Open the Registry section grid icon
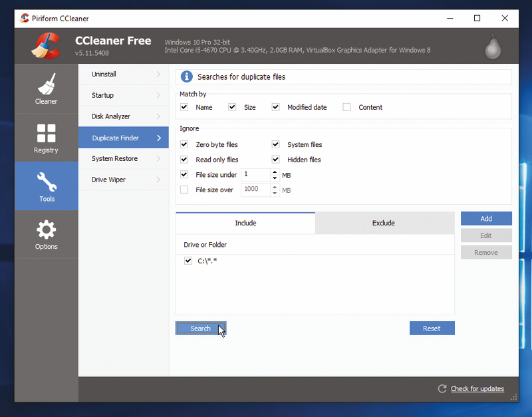The image size is (532, 417). click(x=46, y=133)
